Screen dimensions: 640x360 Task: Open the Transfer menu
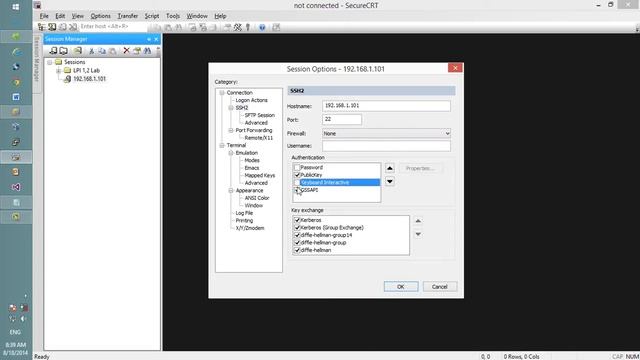pyautogui.click(x=128, y=16)
